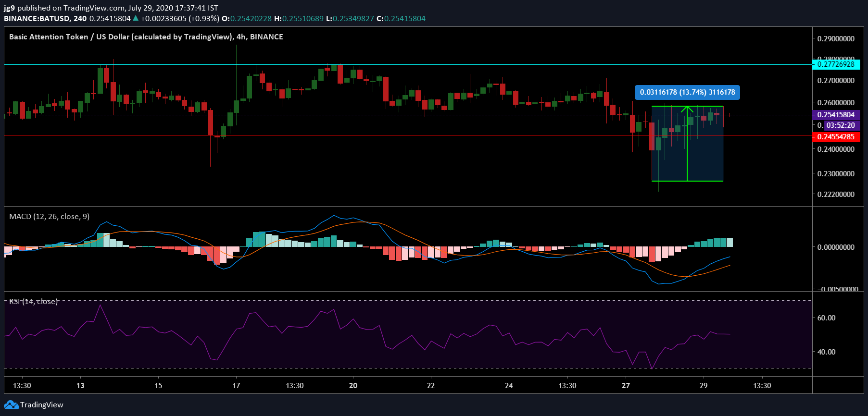Click the BINANCE:BATUSD, 240 symbol label
The height and width of the screenshot is (416, 868).
45,19
